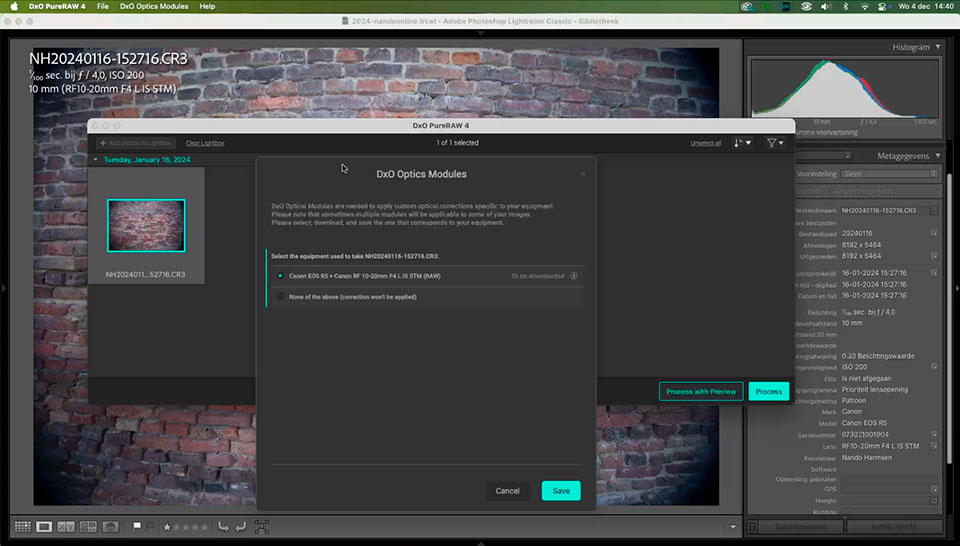Open the sort order menu in PureRAW

pyautogui.click(x=743, y=143)
